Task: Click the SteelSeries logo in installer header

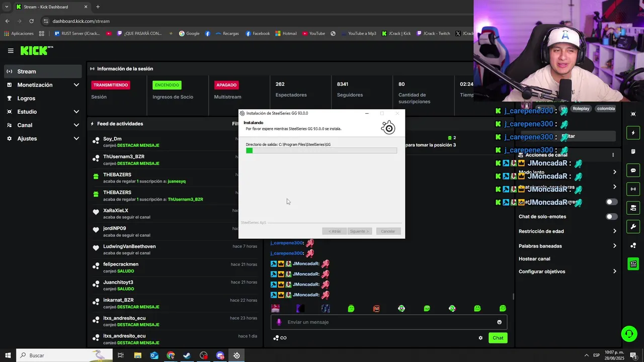Action: tap(388, 128)
